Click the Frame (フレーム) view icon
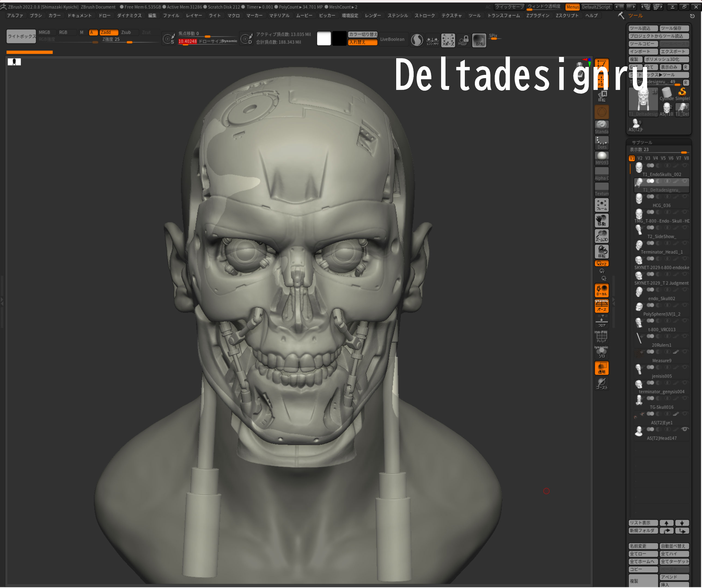 pos(601,205)
